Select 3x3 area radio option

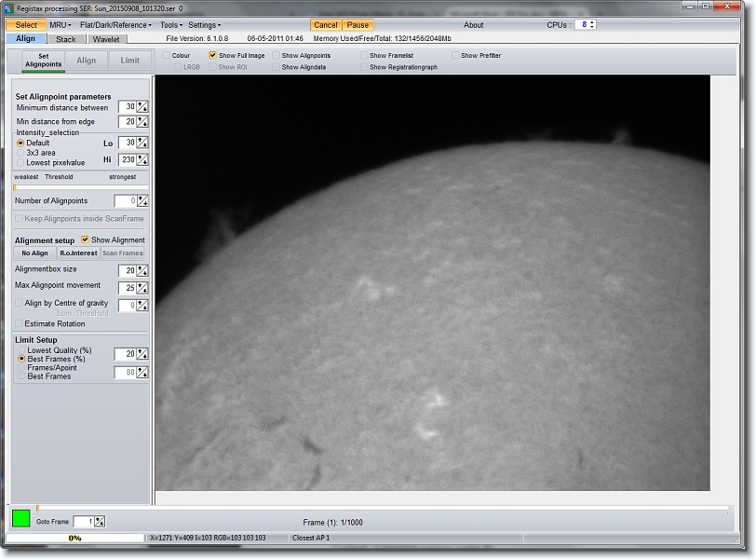tap(20, 153)
